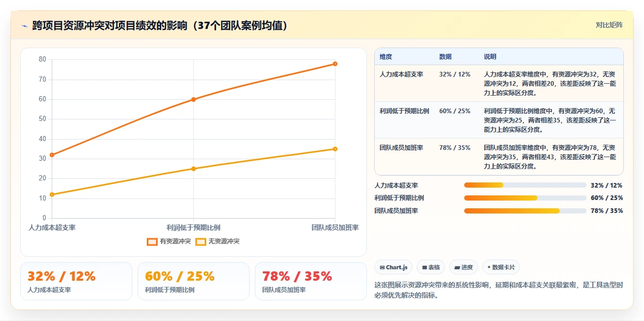Click the 对比矩阵 label
Screen dimensions: 644x321
[609, 25]
